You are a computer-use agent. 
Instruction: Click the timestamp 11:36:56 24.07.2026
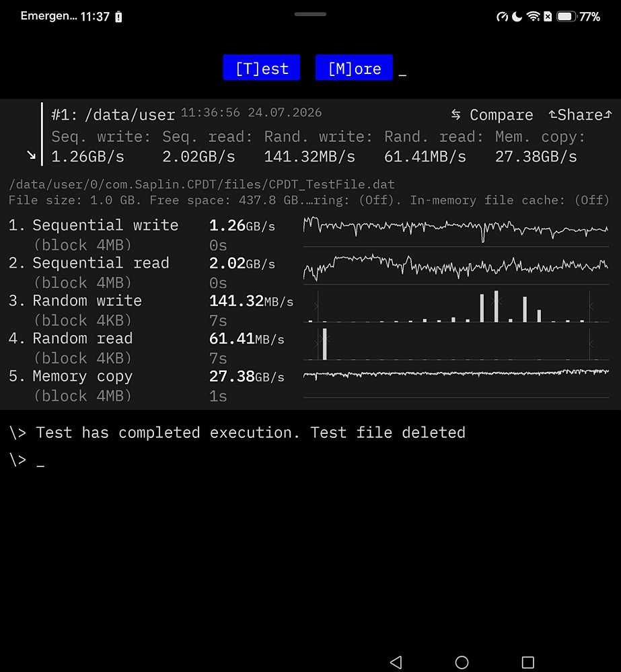[x=251, y=112]
